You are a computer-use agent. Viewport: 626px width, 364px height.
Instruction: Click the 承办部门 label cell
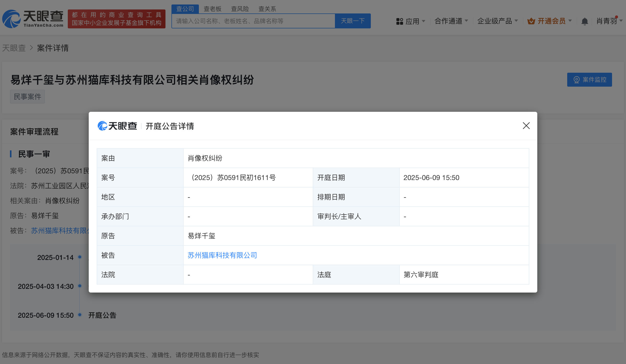(140, 216)
